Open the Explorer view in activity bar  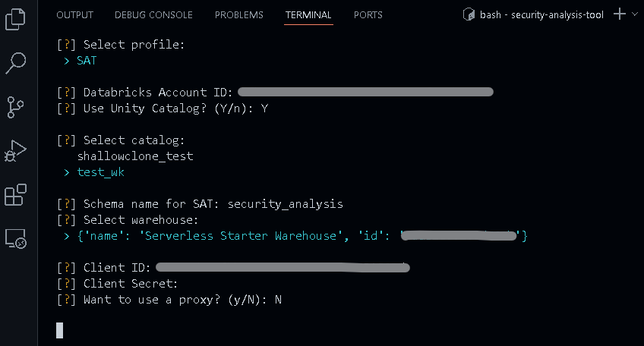(16, 19)
